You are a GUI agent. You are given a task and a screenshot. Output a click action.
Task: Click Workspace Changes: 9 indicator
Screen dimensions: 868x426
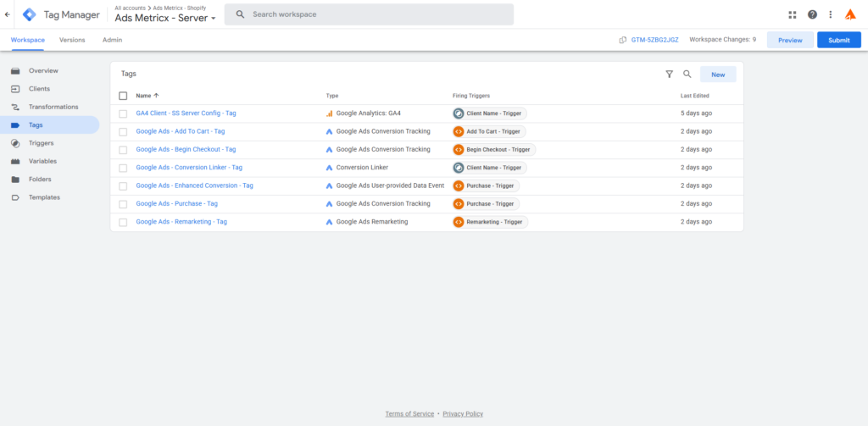coord(722,40)
